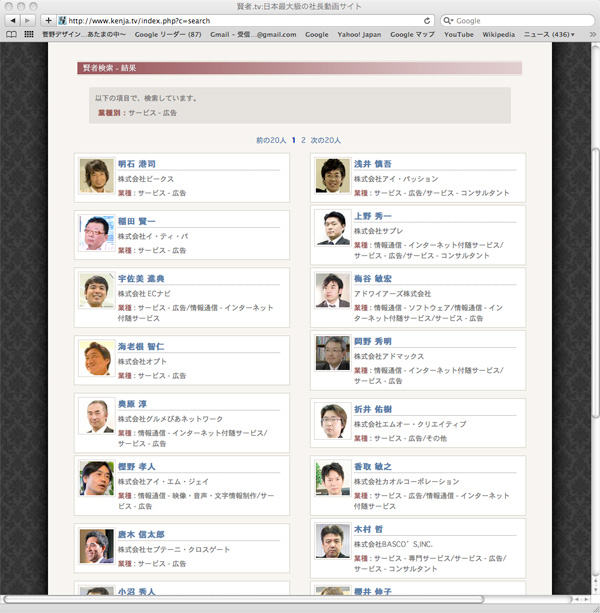Image resolution: width=600 pixels, height=613 pixels.
Task: Click the Google search field
Action: point(517,20)
